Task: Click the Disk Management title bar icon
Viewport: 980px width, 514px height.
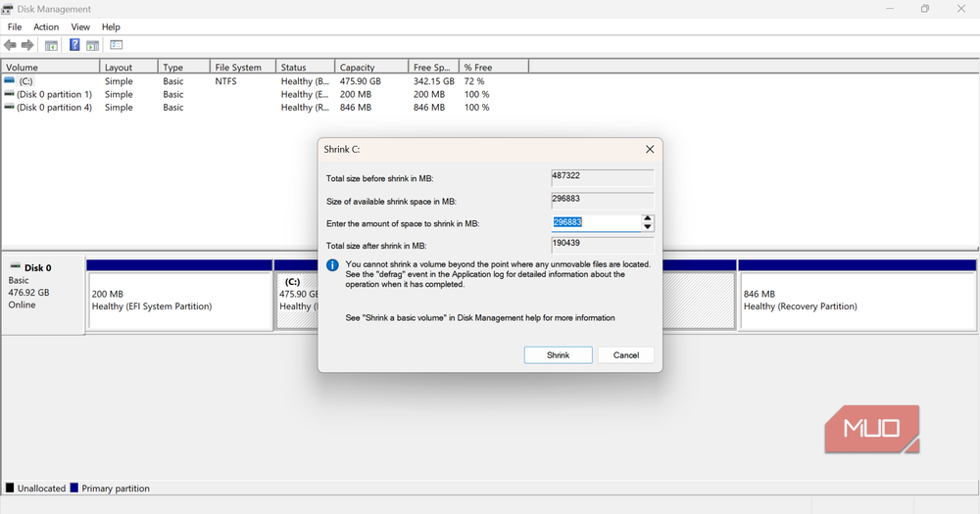Action: coord(7,9)
